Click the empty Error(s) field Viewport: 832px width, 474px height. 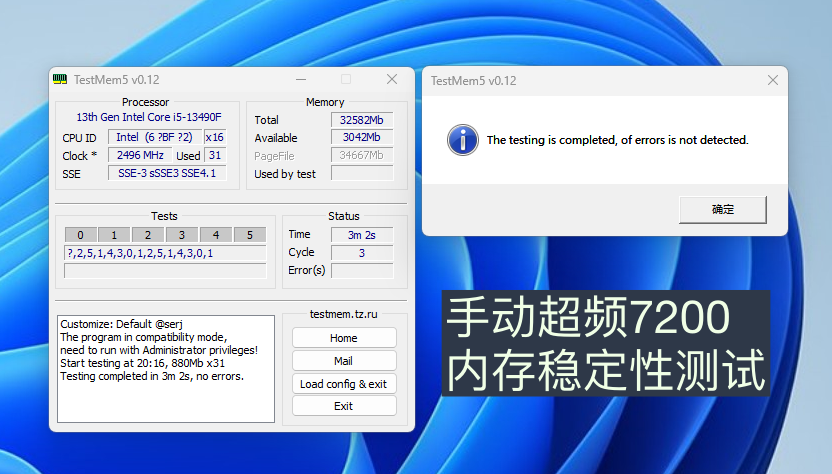click(362, 271)
